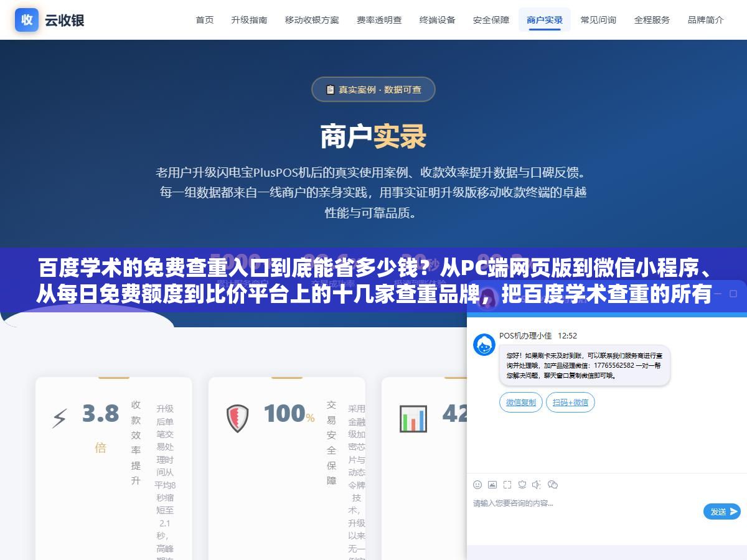Select 终端设备 in navigation

click(438, 20)
